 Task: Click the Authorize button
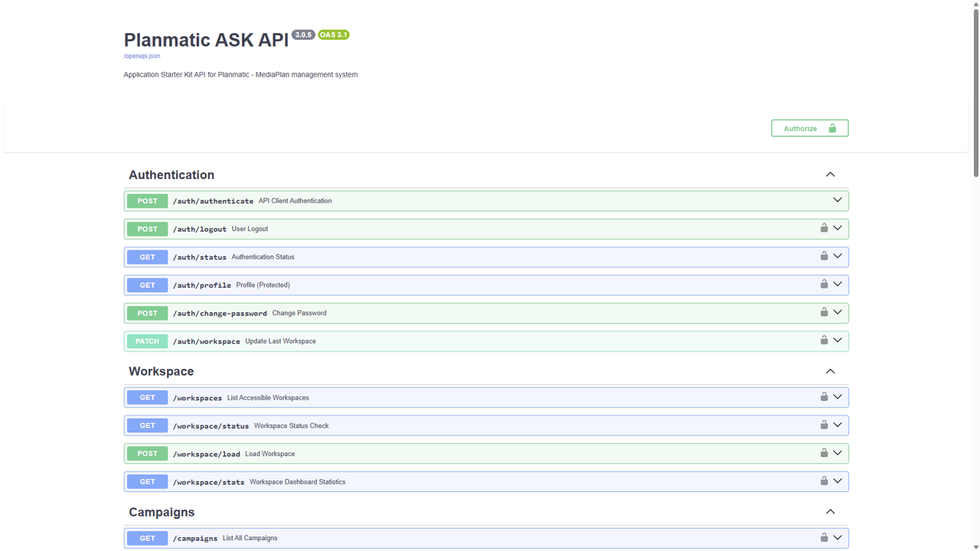pyautogui.click(x=809, y=128)
